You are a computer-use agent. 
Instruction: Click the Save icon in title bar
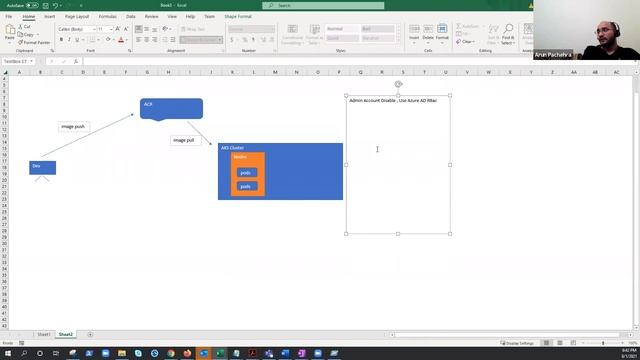tap(46, 6)
